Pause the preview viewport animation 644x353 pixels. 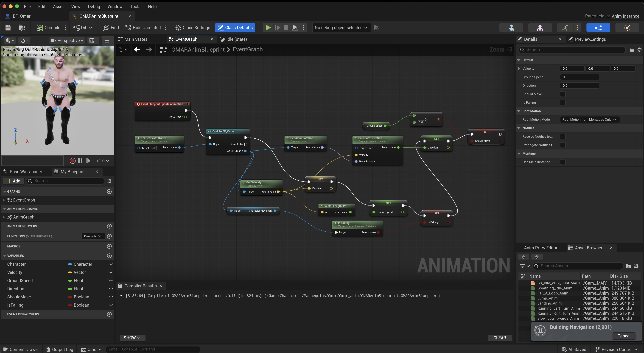pos(80,161)
